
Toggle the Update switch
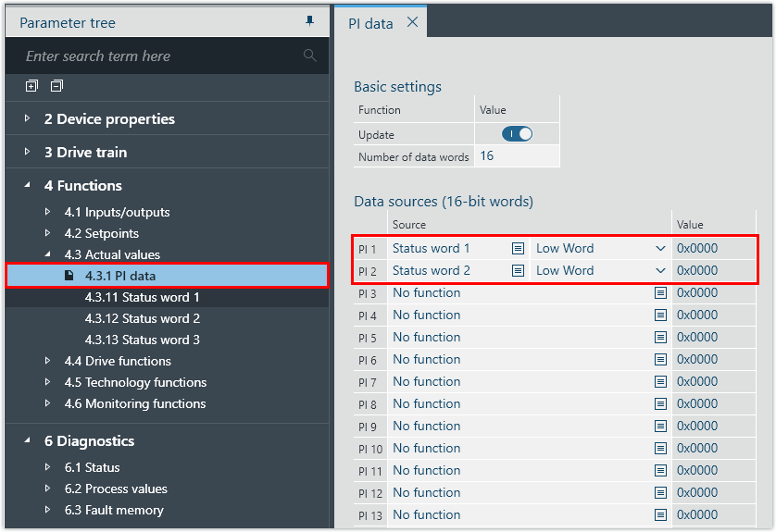[x=517, y=134]
